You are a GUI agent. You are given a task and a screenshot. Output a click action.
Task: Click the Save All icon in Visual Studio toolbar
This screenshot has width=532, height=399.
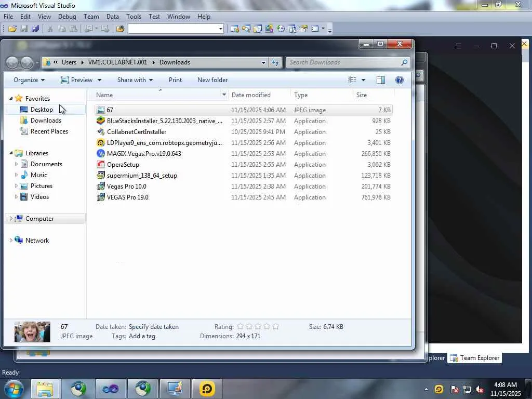(35, 29)
